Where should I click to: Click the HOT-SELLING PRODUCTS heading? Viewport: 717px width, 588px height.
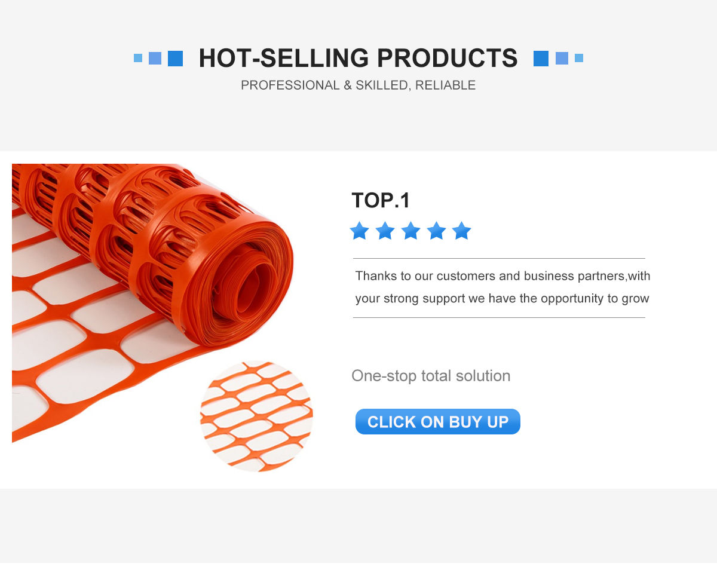click(358, 58)
